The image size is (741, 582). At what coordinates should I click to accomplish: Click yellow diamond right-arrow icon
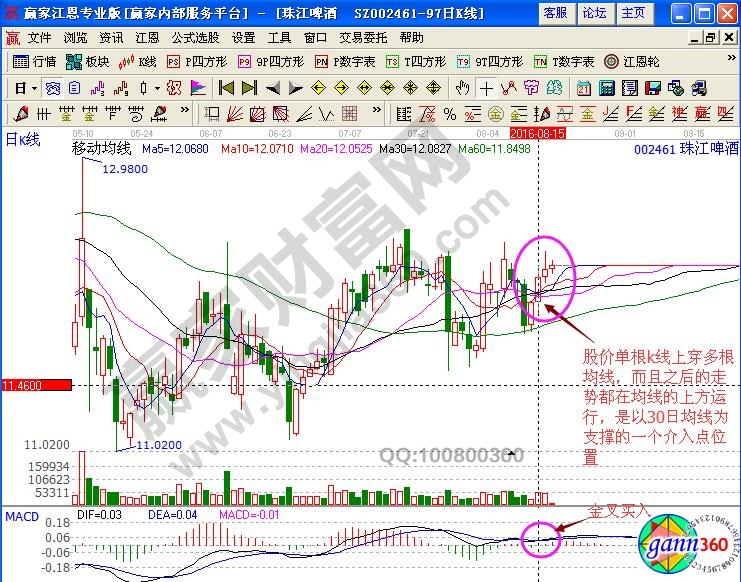tap(342, 88)
